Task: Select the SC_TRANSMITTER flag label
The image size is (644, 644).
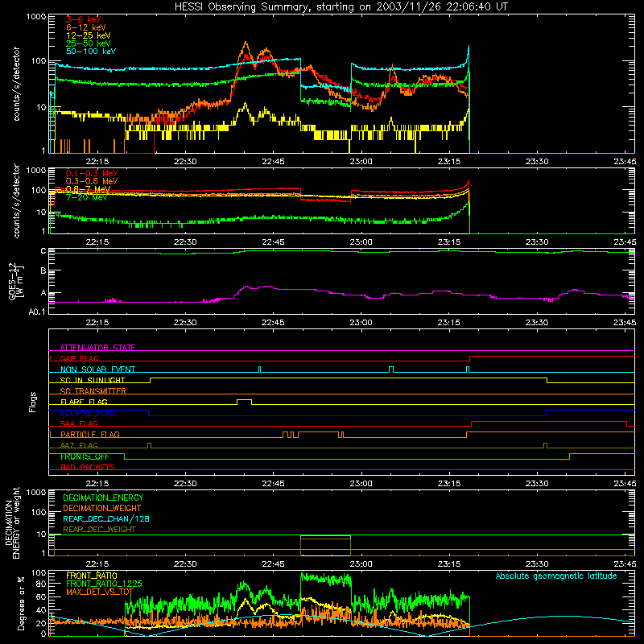Action: 93,390
